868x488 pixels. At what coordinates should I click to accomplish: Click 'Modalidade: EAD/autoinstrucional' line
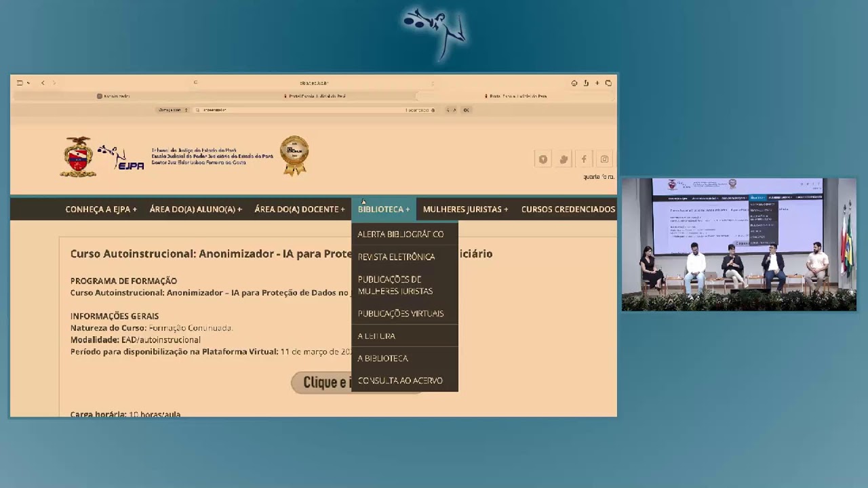tap(136, 340)
